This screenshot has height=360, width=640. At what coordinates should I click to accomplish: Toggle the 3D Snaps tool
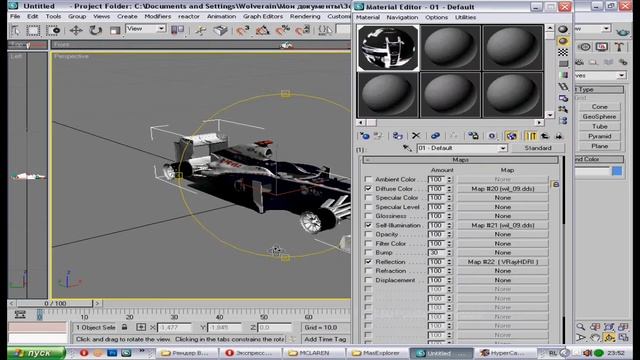pyautogui.click(x=243, y=31)
